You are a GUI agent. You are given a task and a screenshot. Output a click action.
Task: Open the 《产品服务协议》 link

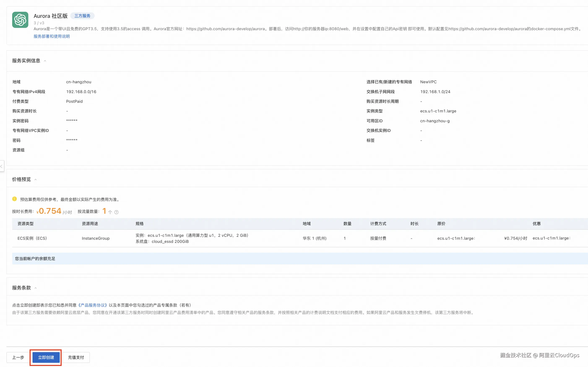click(93, 305)
